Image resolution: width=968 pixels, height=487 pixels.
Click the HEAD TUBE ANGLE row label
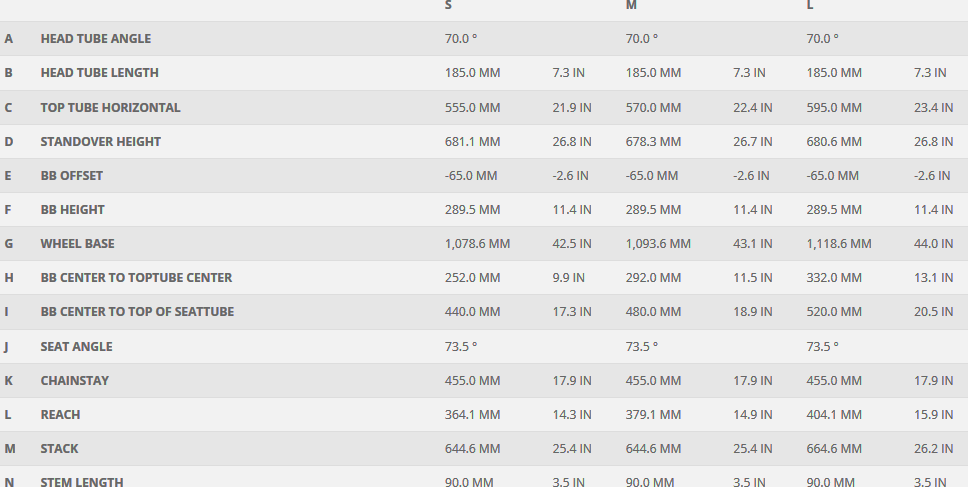96,39
